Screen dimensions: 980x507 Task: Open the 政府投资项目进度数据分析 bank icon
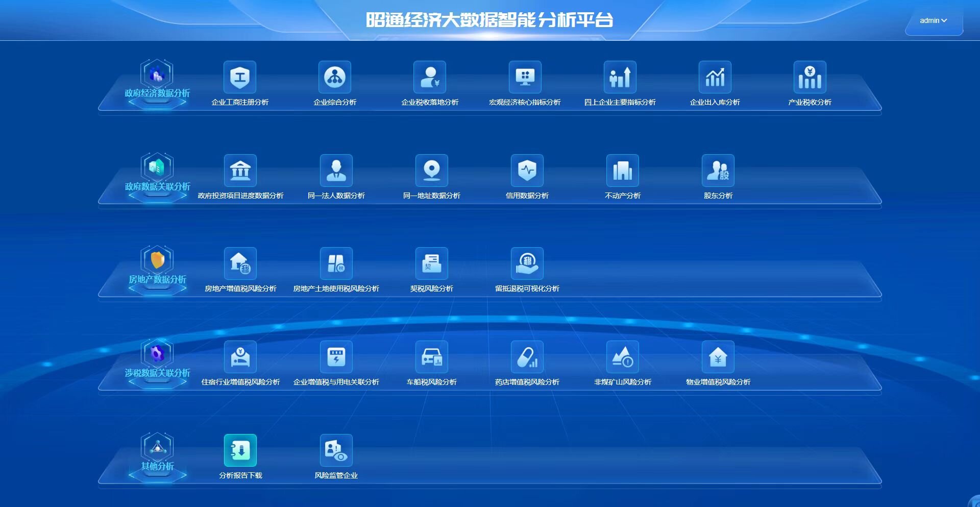[x=240, y=171]
